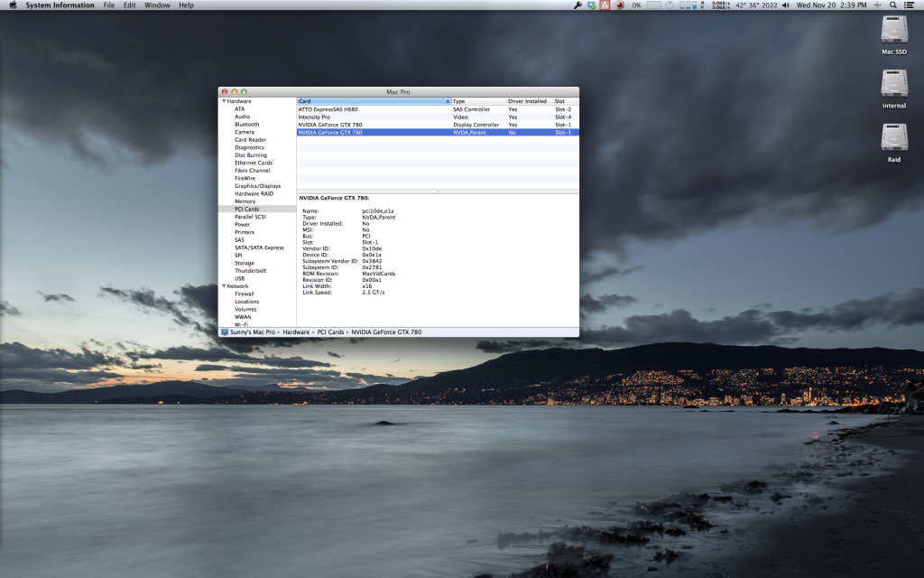
Task: Click the computer icon in the path bar
Action: click(x=225, y=332)
